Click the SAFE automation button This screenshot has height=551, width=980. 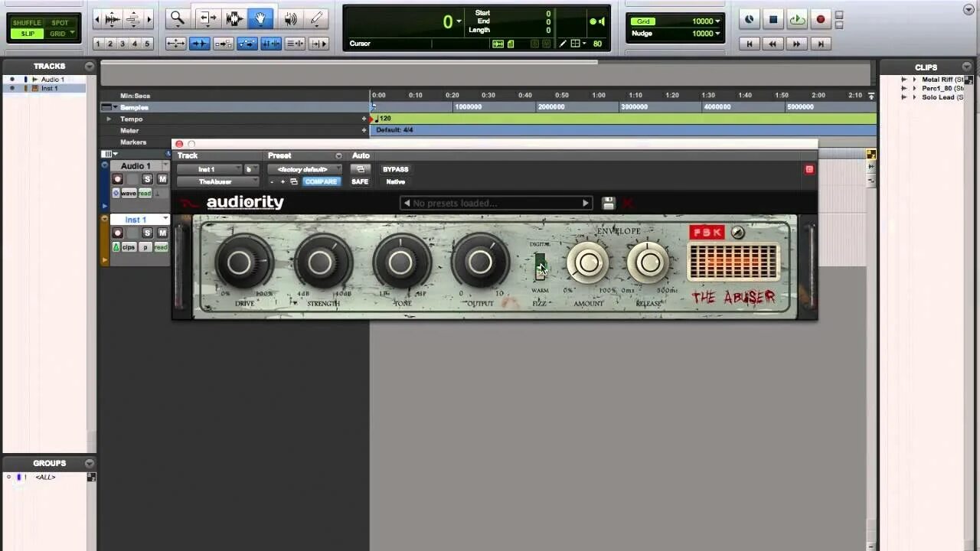360,181
